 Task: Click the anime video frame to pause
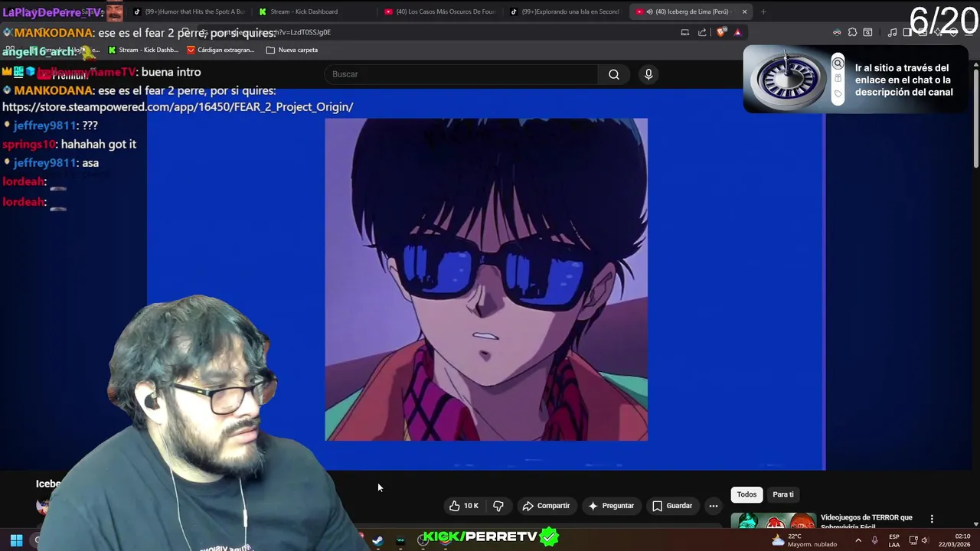[x=486, y=279]
